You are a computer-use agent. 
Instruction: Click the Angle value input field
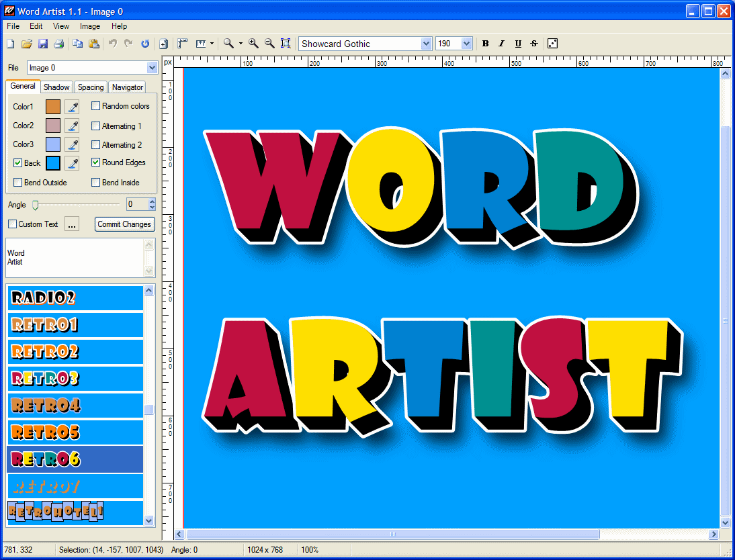137,204
